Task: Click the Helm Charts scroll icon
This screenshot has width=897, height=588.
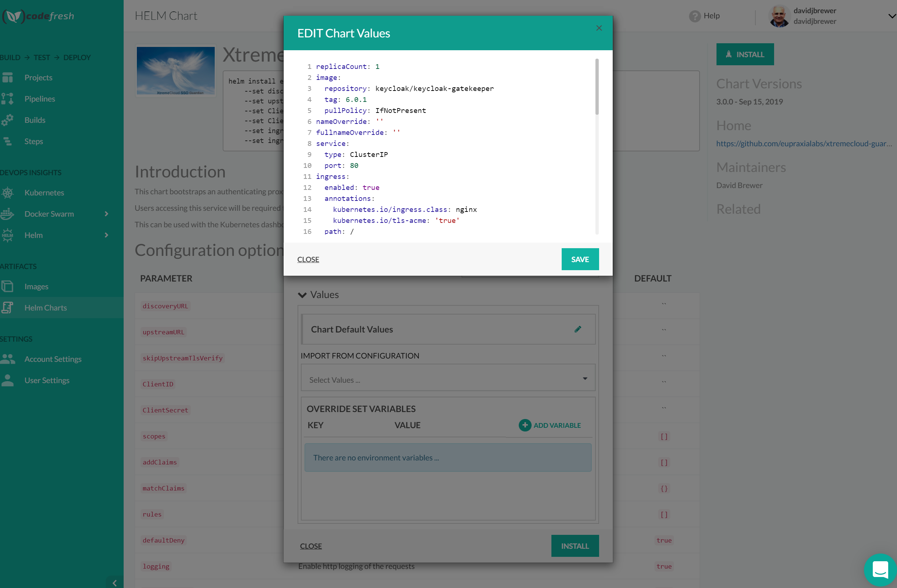Action: (x=8, y=307)
